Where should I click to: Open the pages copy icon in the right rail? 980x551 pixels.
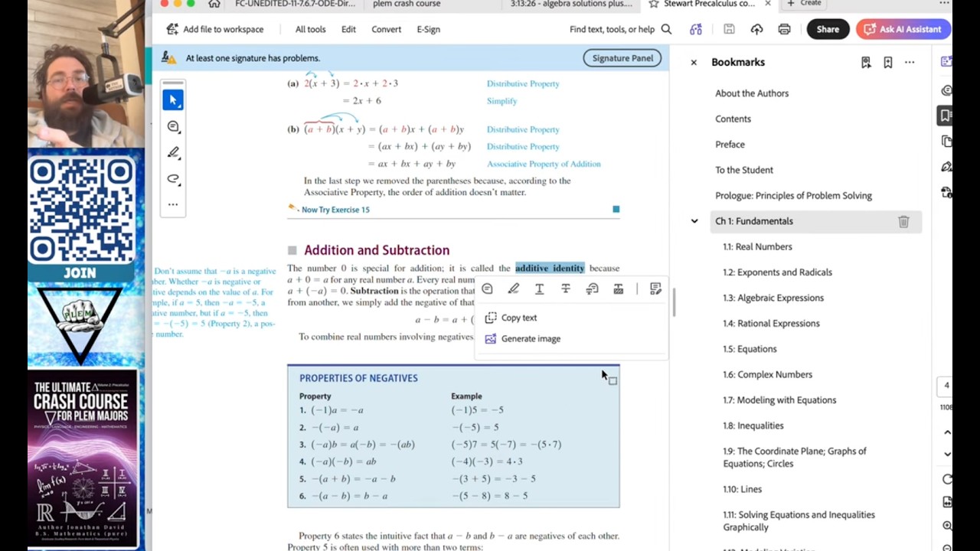[x=946, y=142]
